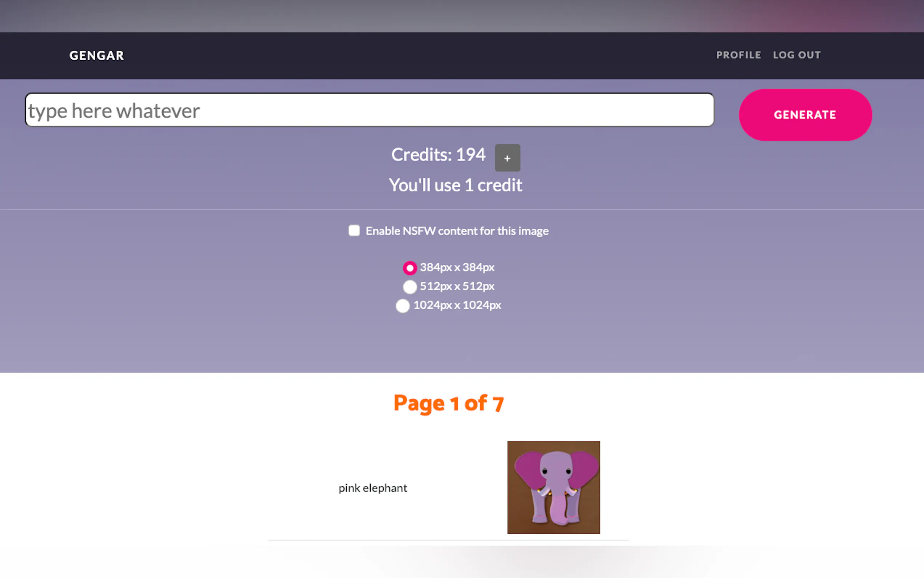Open the PROFILE page
Image resolution: width=924 pixels, height=578 pixels.
pos(738,55)
